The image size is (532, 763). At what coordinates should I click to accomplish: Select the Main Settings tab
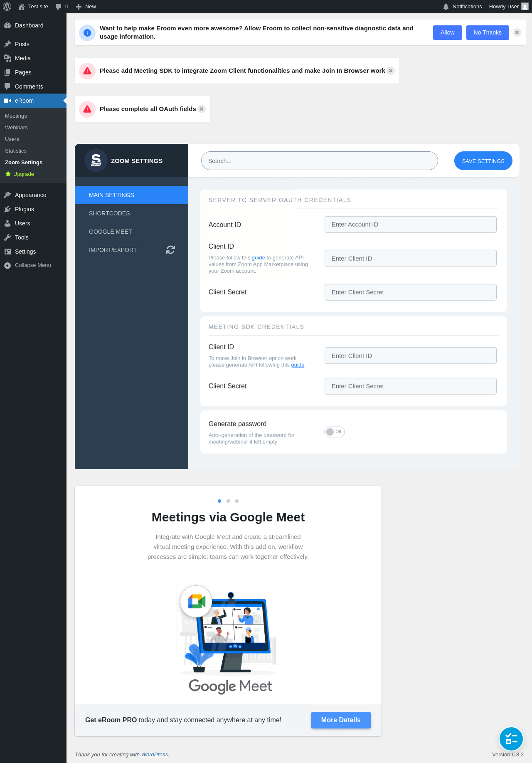(131, 195)
